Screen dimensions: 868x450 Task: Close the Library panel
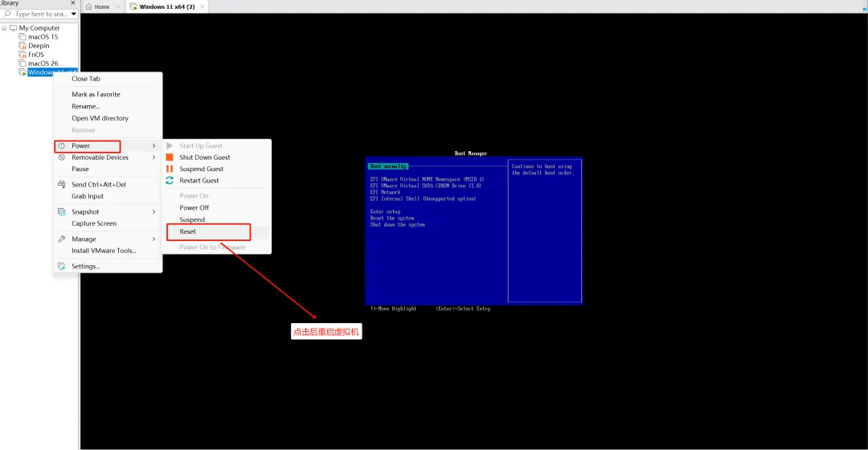(72, 2)
